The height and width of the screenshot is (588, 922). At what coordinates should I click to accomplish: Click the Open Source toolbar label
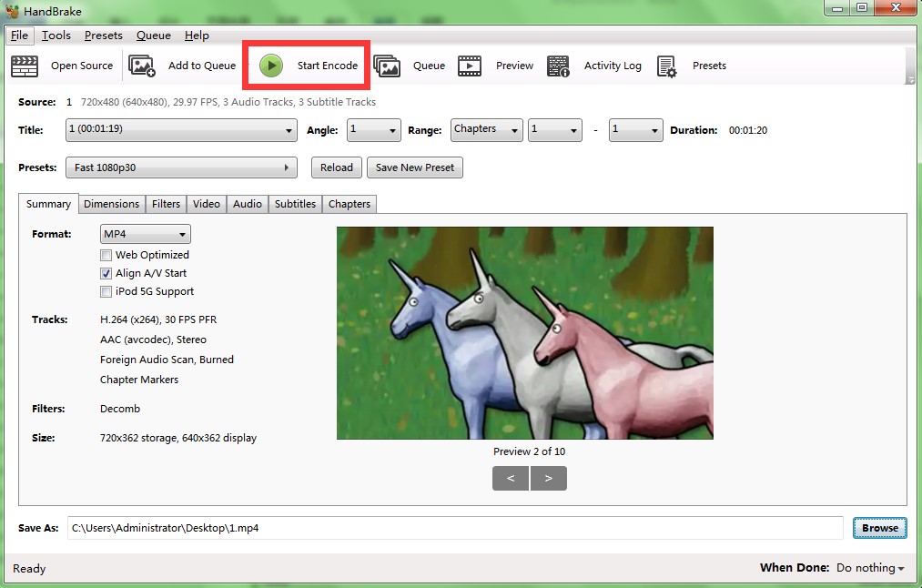point(82,66)
